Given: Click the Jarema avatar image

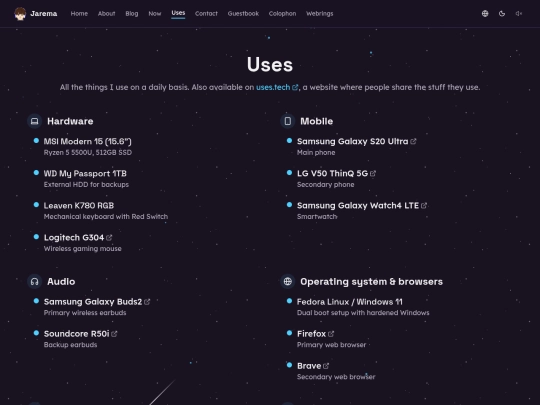Looking at the screenshot, I should pos(20,14).
